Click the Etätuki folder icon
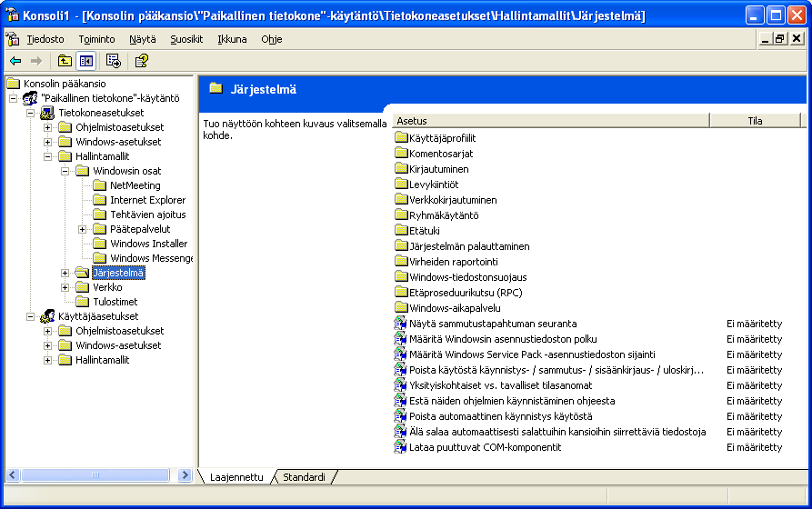 [x=401, y=230]
